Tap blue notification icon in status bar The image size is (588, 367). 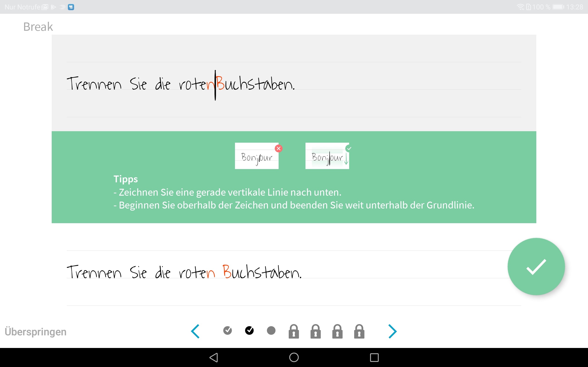(71, 7)
